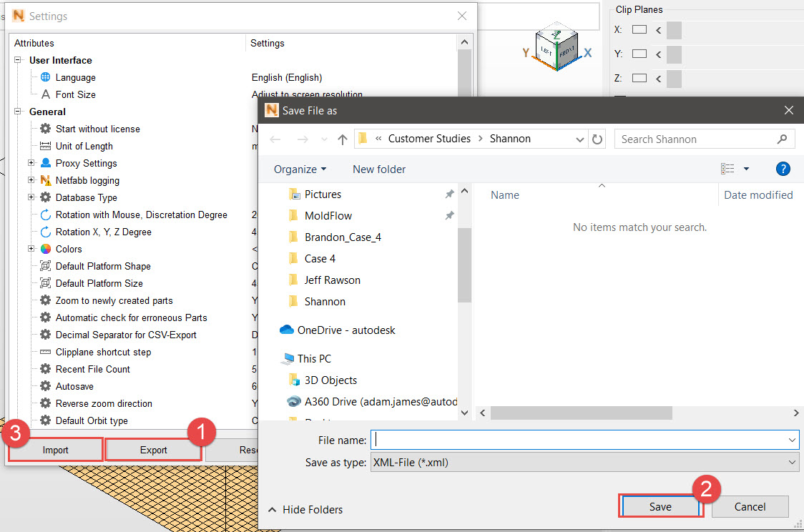Select Shannon in the breadcrumb path
Viewport: 804px width, 532px height.
coord(510,139)
